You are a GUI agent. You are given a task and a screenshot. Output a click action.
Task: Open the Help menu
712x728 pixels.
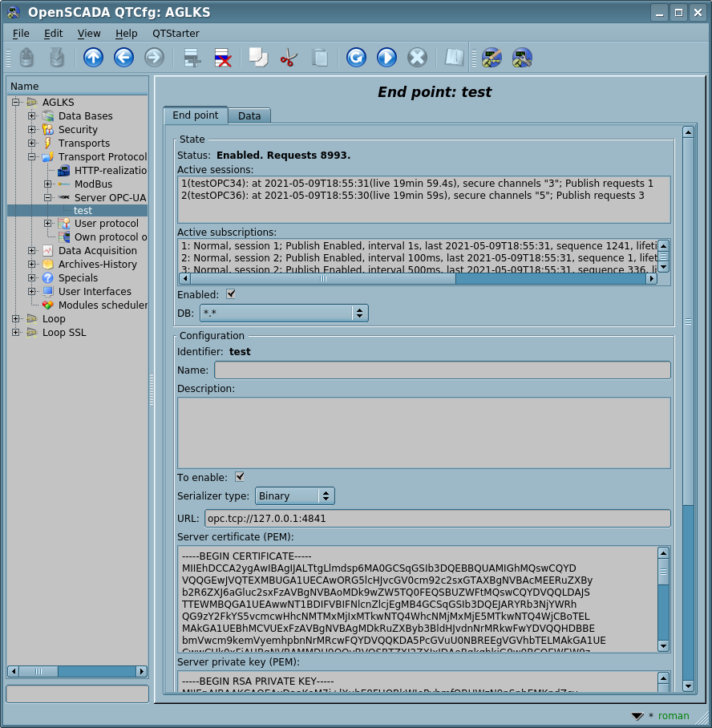pos(127,34)
